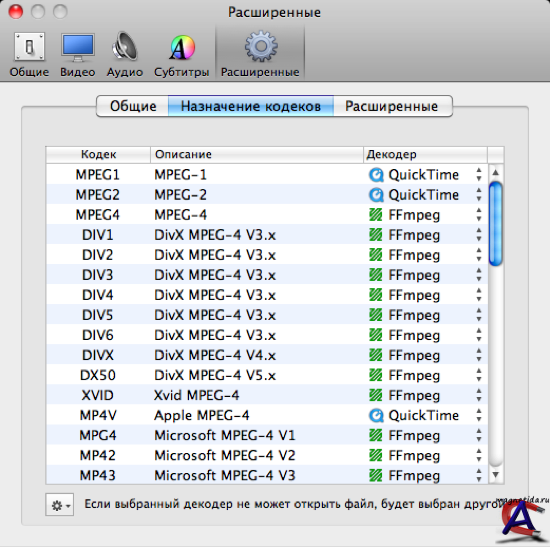Sort table by Кодек column header
550x547 pixels.
coord(98,154)
